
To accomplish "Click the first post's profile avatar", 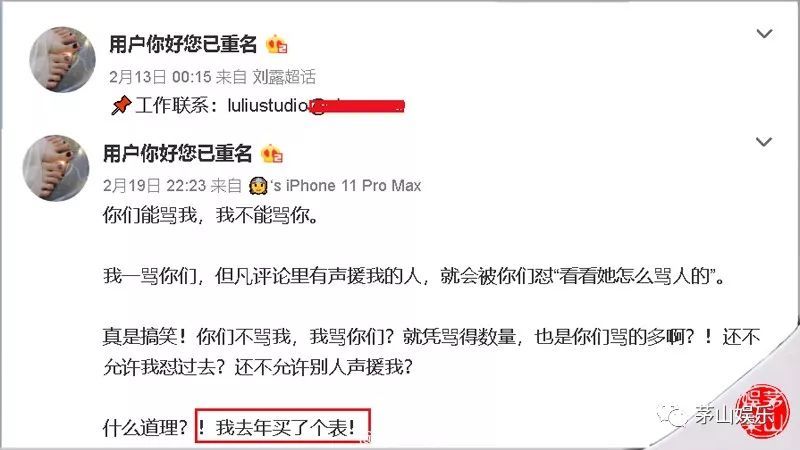I will tap(62, 60).
